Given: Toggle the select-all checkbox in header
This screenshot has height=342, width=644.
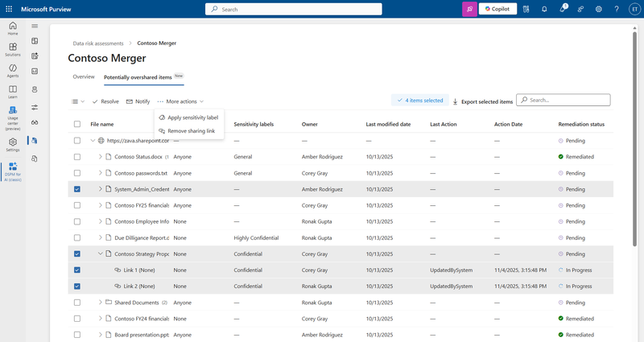Looking at the screenshot, I should (x=77, y=125).
